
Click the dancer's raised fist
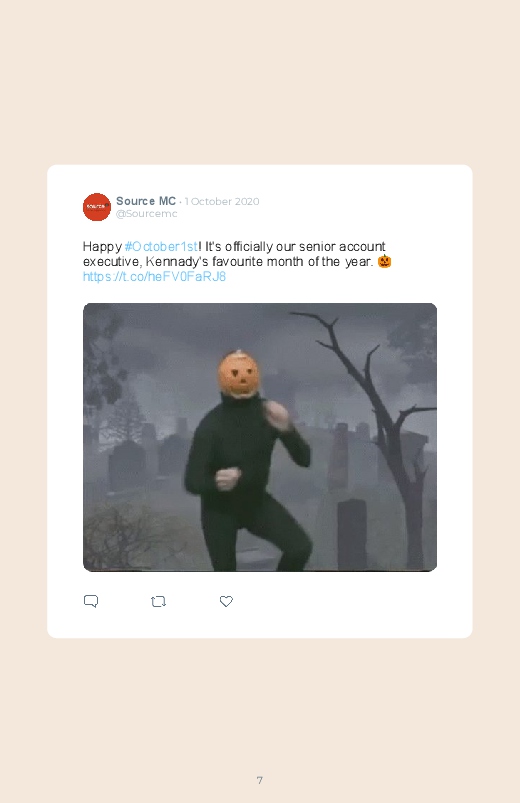[277, 414]
